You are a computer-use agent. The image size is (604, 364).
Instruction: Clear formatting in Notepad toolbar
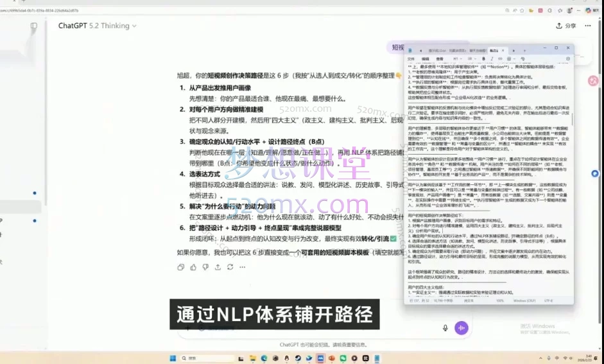522,59
